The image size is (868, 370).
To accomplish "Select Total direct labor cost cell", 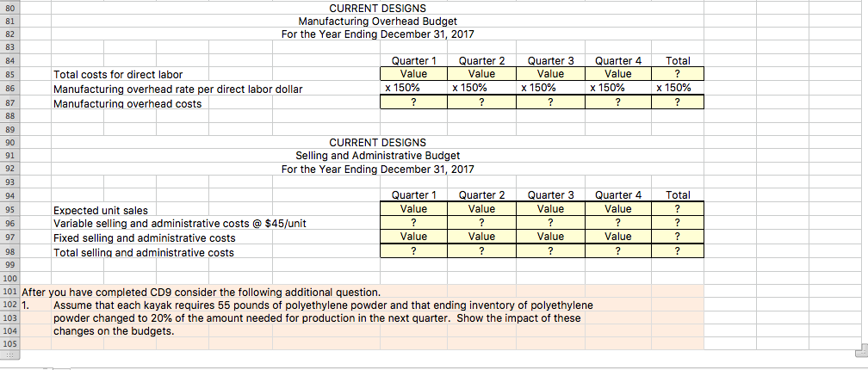I will point(678,74).
